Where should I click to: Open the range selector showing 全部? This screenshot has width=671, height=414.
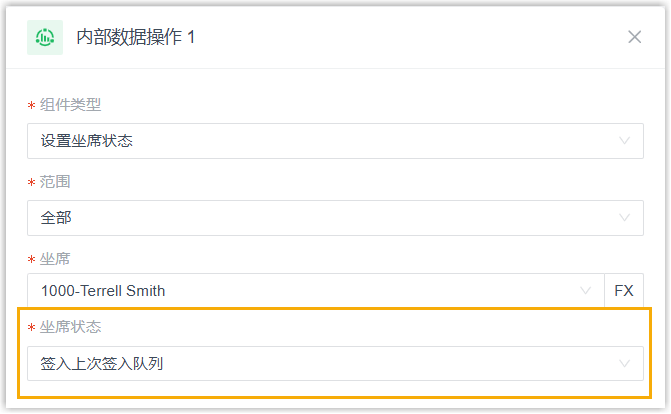coord(320,217)
